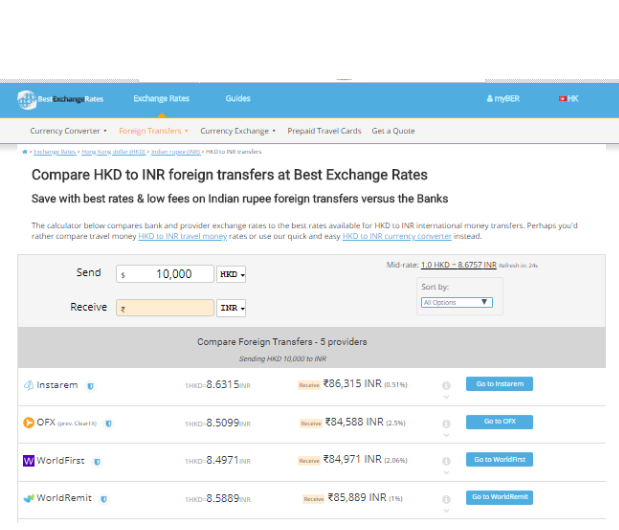
Task: Open the Guides top tab
Action: click(x=238, y=99)
